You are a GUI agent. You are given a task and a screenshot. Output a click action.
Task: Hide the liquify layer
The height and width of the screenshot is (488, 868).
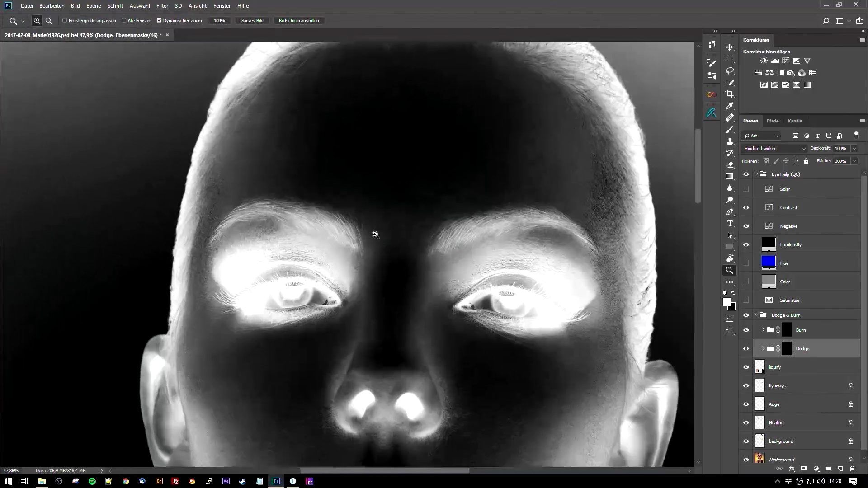pos(746,367)
